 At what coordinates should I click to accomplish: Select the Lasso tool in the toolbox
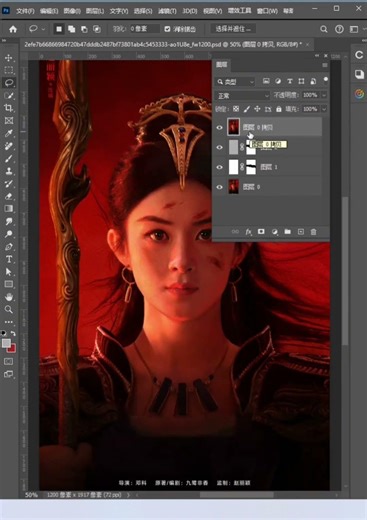[x=9, y=83]
